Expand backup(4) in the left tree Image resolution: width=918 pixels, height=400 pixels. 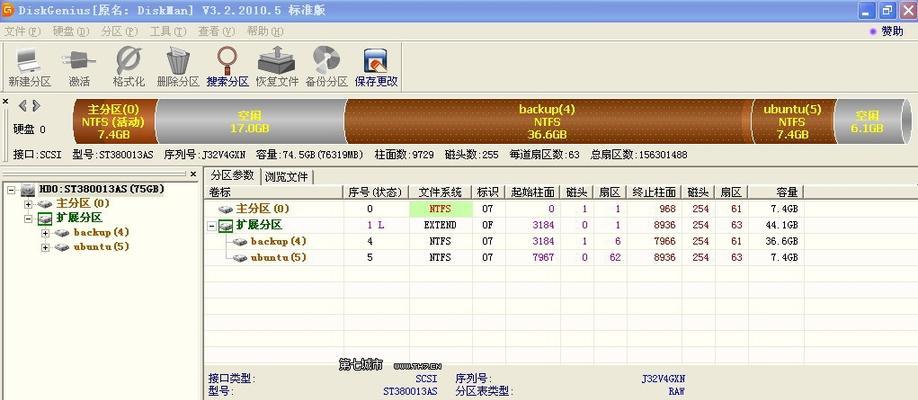46,233
